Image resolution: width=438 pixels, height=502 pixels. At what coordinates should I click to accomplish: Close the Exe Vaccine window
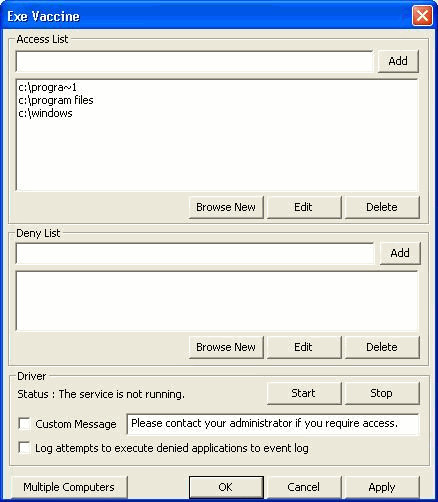pyautogui.click(x=422, y=16)
